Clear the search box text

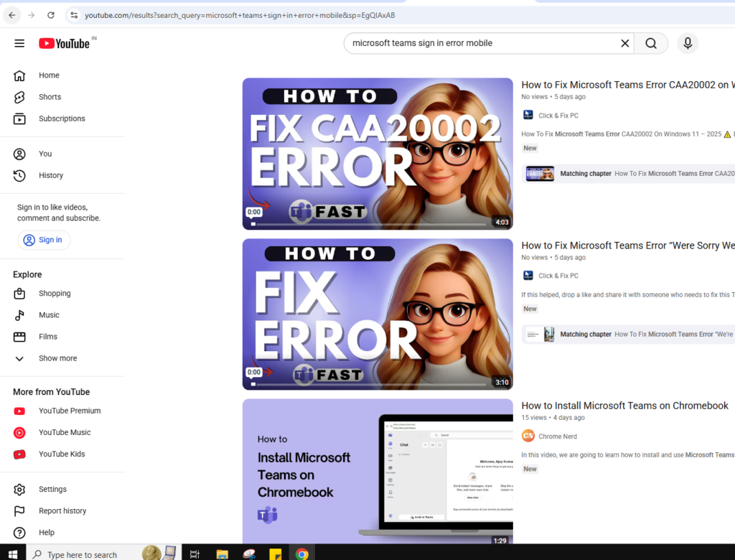pyautogui.click(x=624, y=43)
